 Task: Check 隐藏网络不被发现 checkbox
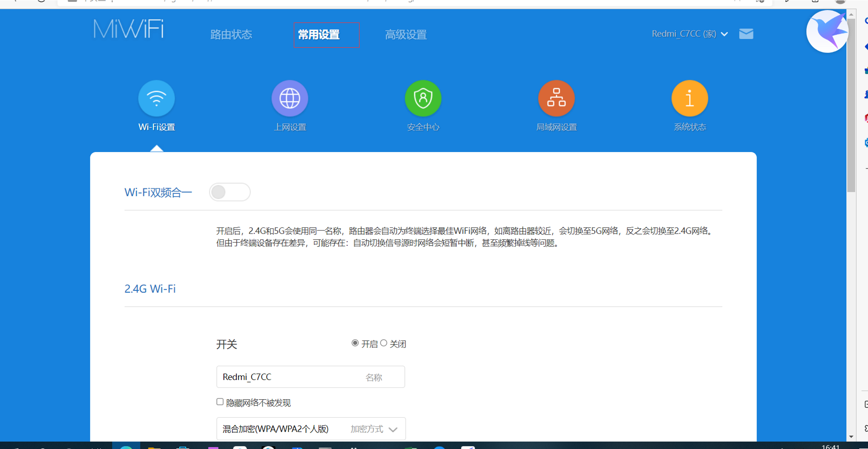tap(220, 402)
